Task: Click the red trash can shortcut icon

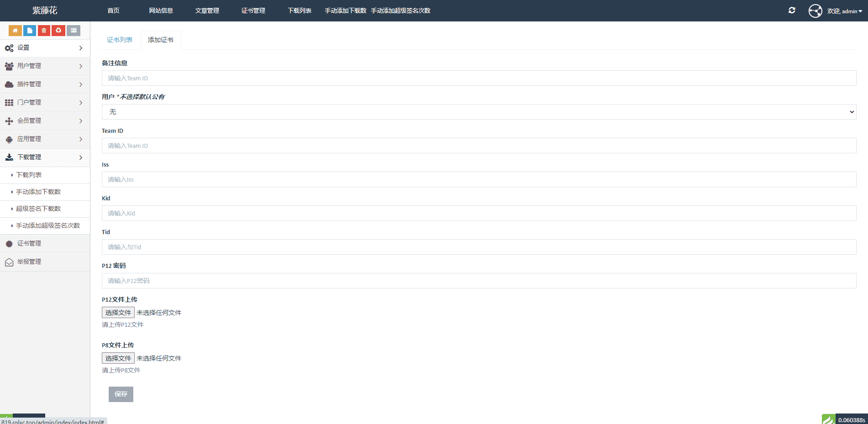Action: pyautogui.click(x=44, y=31)
